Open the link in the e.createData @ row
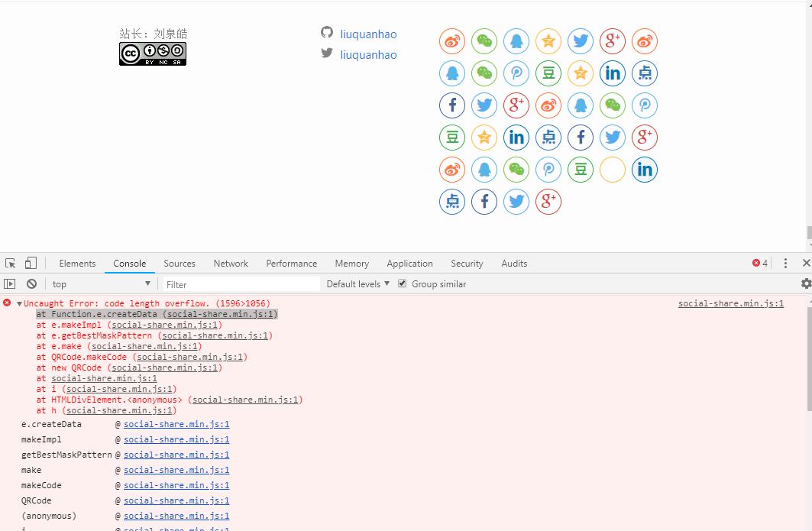 click(176, 424)
